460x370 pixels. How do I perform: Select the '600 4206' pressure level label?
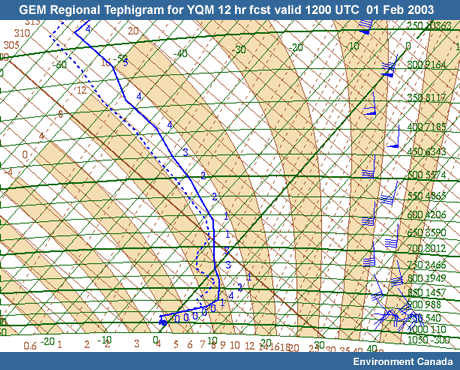tap(427, 214)
